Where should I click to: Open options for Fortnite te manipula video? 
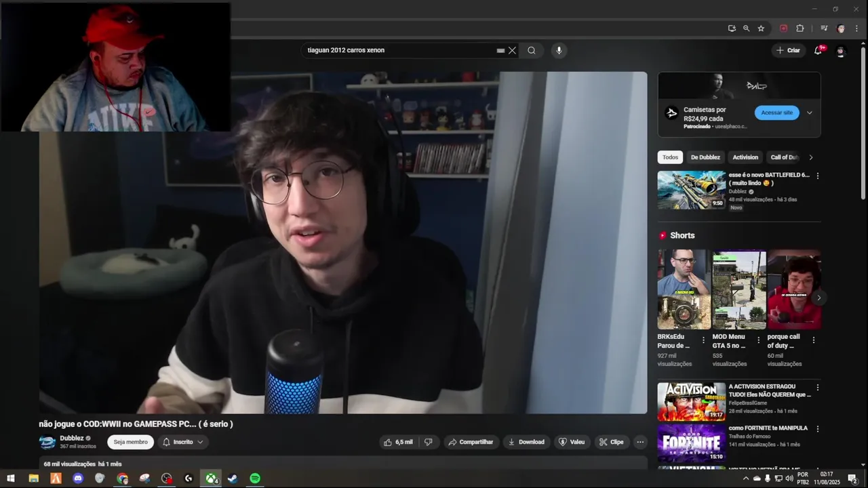817,429
